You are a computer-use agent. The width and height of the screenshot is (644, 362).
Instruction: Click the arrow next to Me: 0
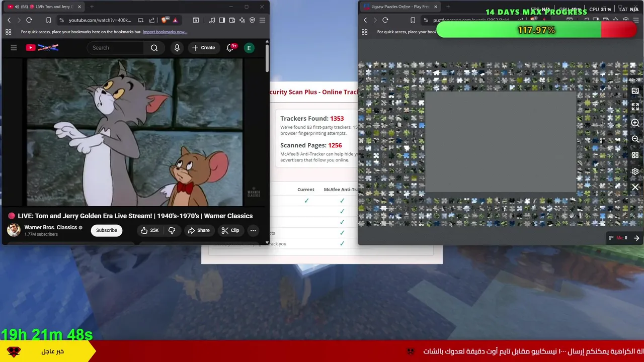tap(636, 238)
